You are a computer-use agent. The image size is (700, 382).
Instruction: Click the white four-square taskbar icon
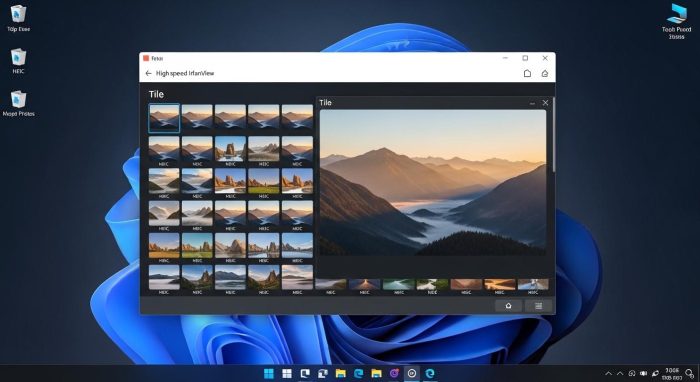coord(287,374)
